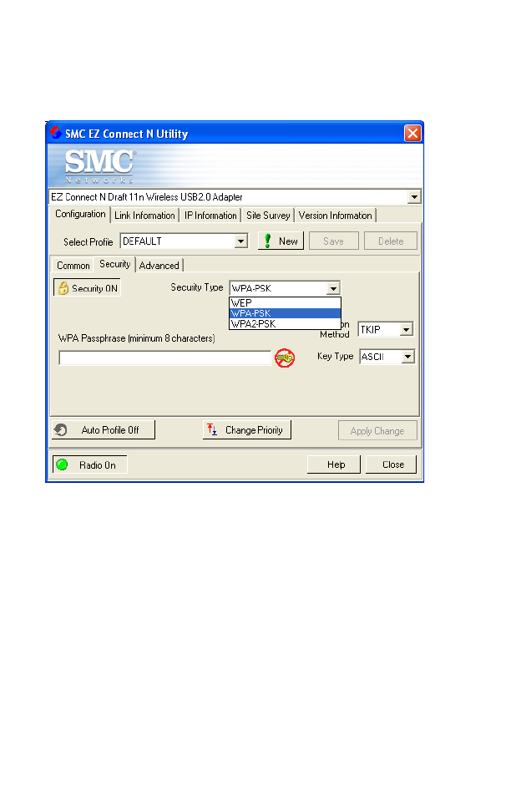
Task: Click the circular arrow Auto Profile icon
Action: 61,430
